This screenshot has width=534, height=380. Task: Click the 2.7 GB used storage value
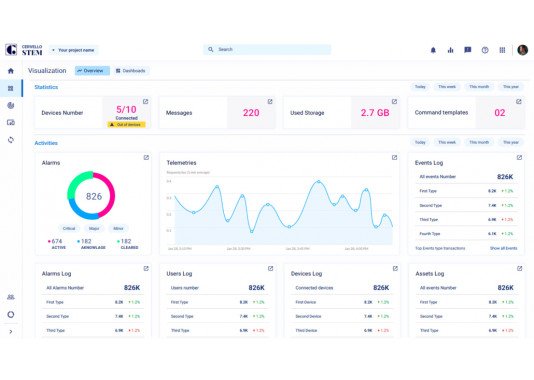coord(375,113)
